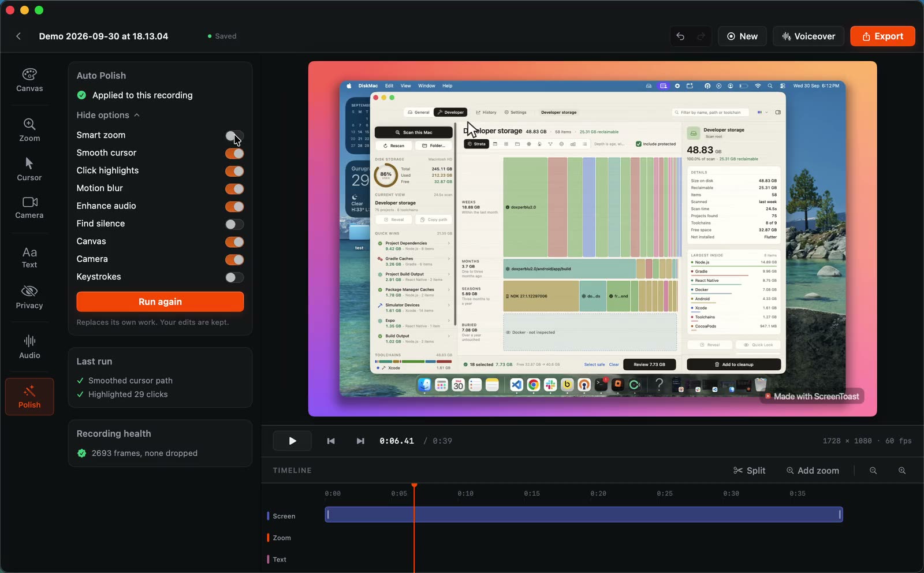Enable the Smart zoom toggle
The height and width of the screenshot is (573, 924).
pos(234,136)
